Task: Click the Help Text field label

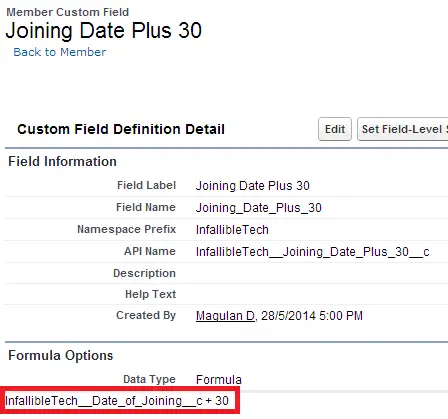Action: 151,294
